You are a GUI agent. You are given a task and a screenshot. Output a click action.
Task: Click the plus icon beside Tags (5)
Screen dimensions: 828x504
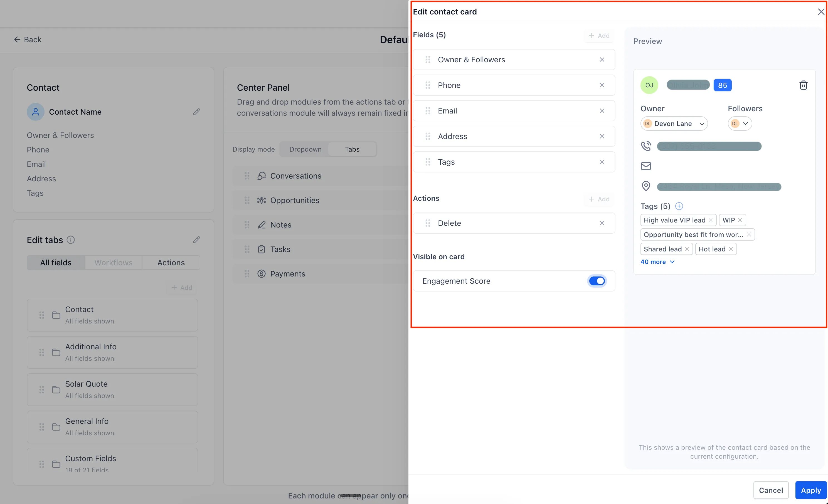click(679, 206)
